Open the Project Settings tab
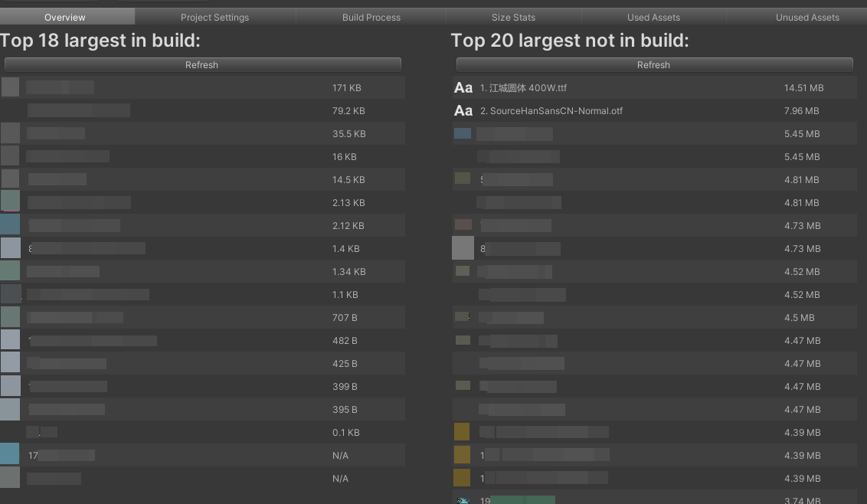Image resolution: width=867 pixels, height=504 pixels. (x=214, y=17)
